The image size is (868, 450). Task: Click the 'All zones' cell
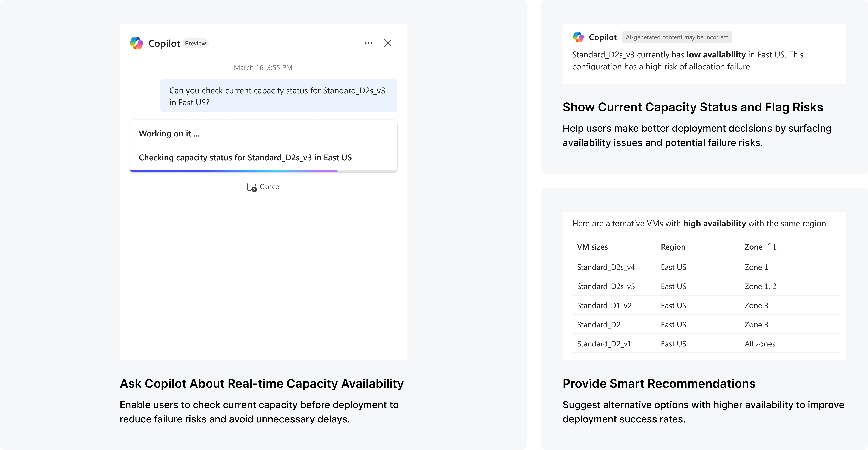[x=760, y=344]
